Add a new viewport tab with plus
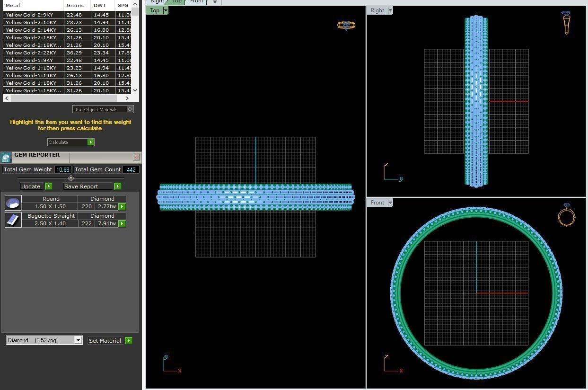The image size is (588, 390). point(215,1)
